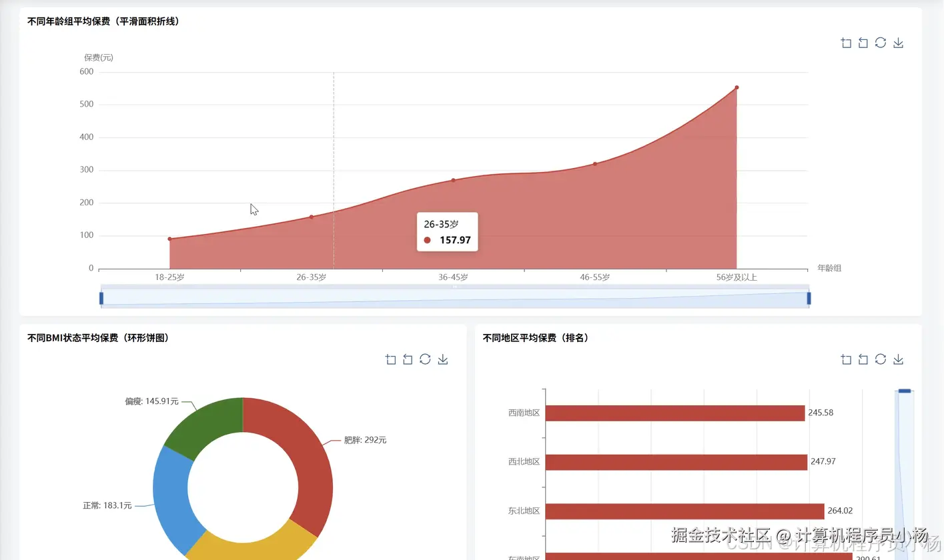Click the 正常: 183.1元 label

click(107, 505)
